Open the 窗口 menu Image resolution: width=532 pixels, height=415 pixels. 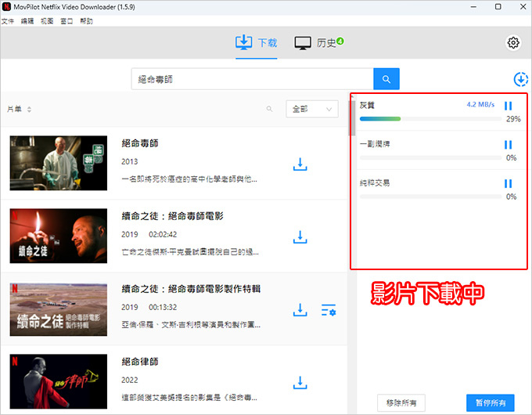[x=66, y=21]
